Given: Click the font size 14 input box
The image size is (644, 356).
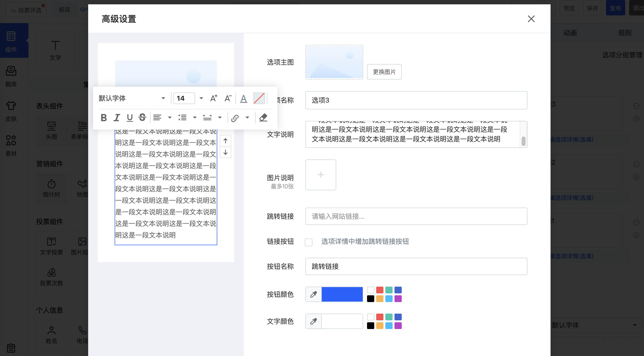Looking at the screenshot, I should point(184,98).
